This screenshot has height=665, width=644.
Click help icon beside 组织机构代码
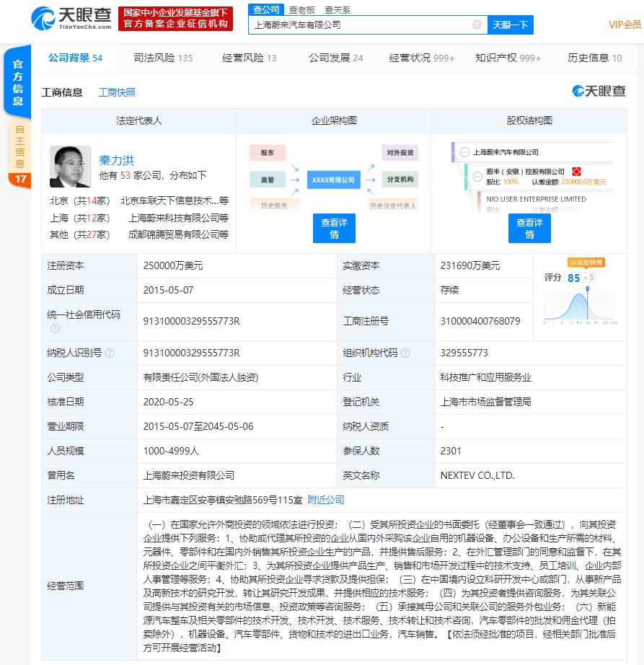pos(405,353)
